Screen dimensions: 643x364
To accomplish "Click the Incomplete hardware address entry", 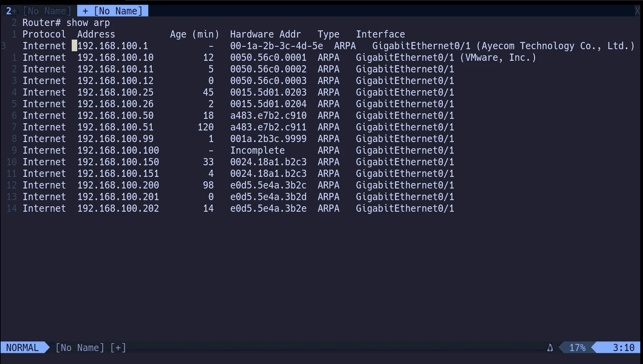I will pyautogui.click(x=258, y=151).
